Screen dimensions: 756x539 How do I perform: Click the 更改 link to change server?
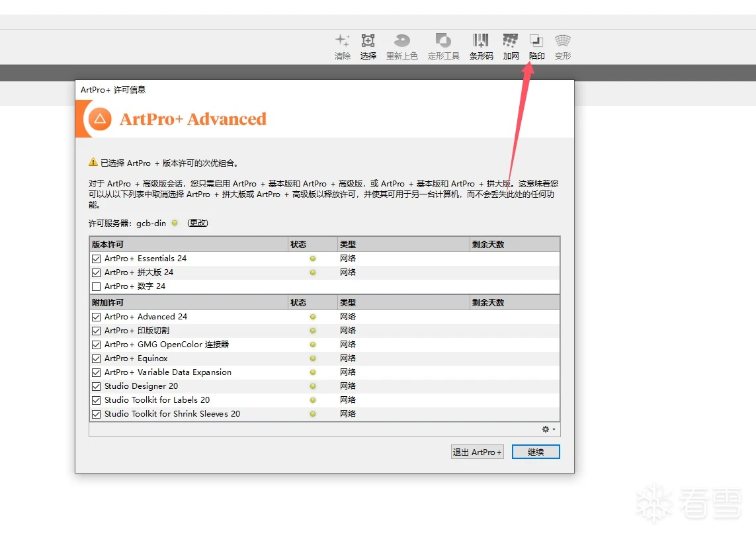[198, 223]
